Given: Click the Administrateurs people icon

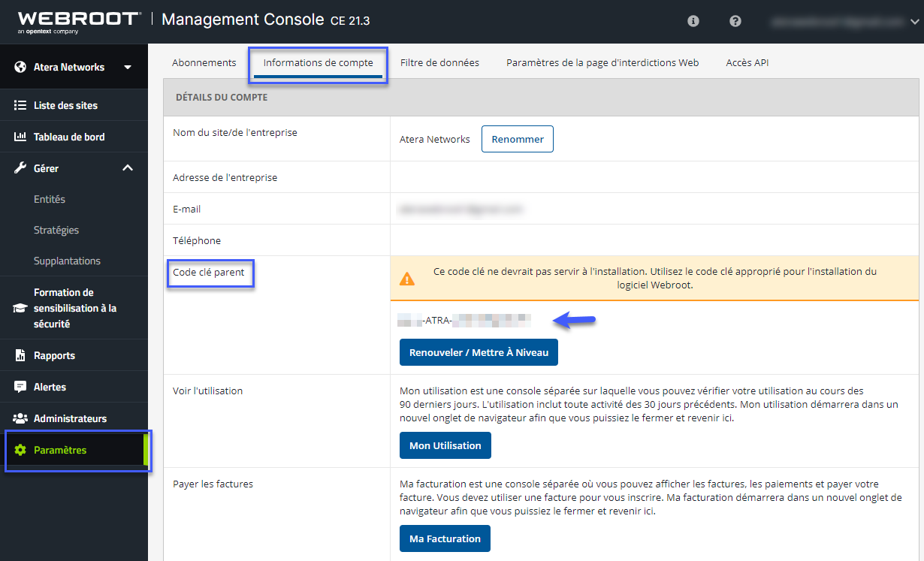Looking at the screenshot, I should pos(20,418).
